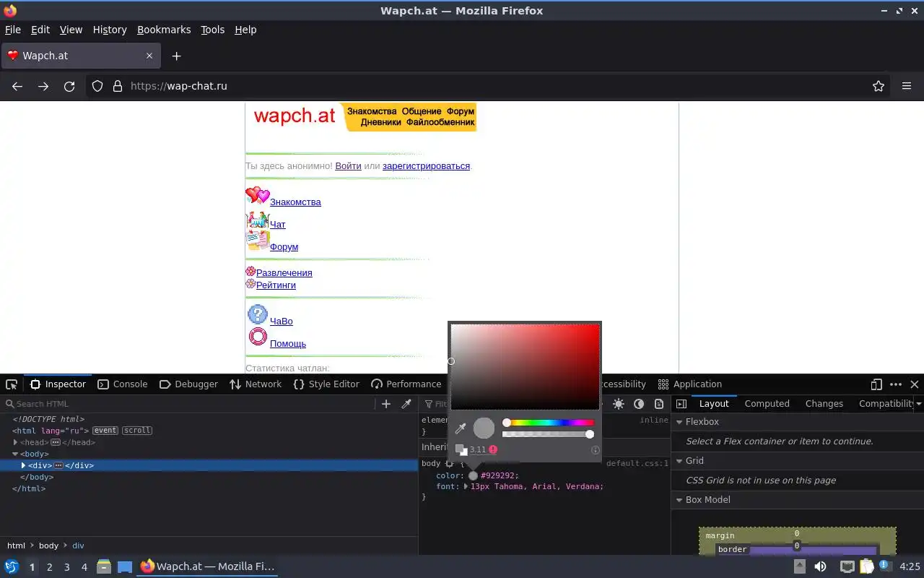Open the Чат link
This screenshot has height=578, width=924.
click(278, 225)
